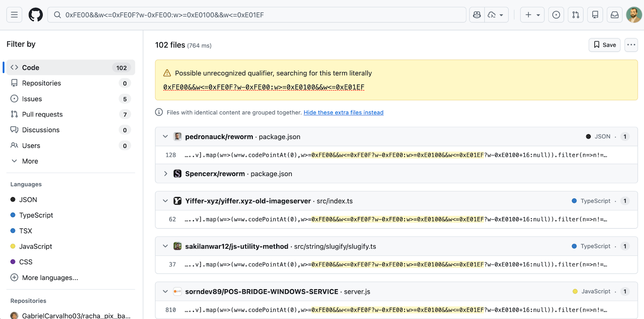Collapse sorndev89/POS-BRIDGE-WINDOWS-SERVICE result
The height and width of the screenshot is (319, 644).
click(165, 291)
